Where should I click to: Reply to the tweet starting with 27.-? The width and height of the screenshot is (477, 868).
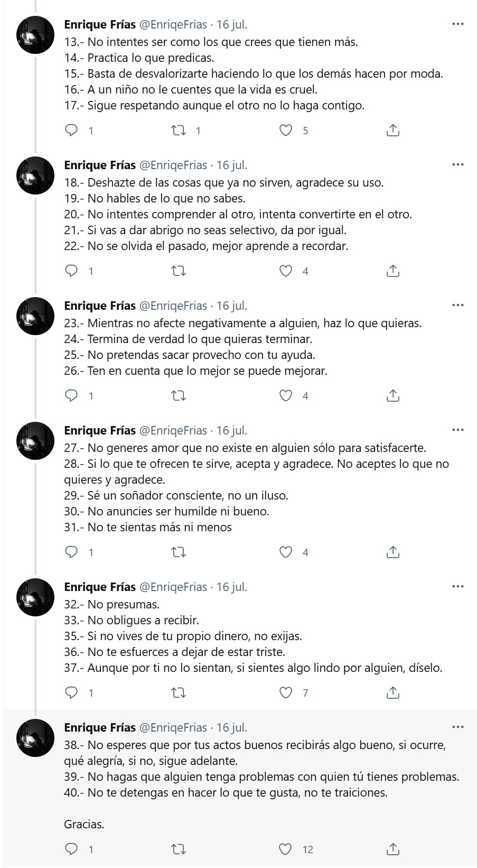[71, 552]
